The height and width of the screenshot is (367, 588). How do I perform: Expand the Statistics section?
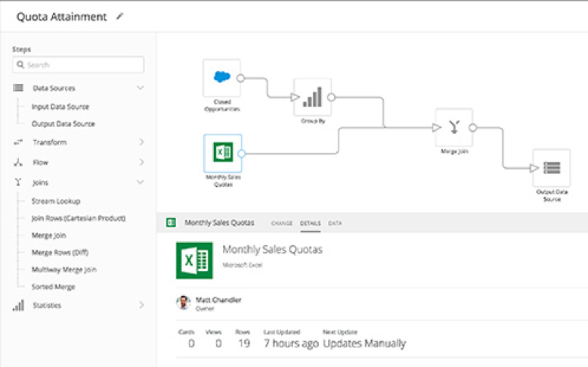(141, 305)
